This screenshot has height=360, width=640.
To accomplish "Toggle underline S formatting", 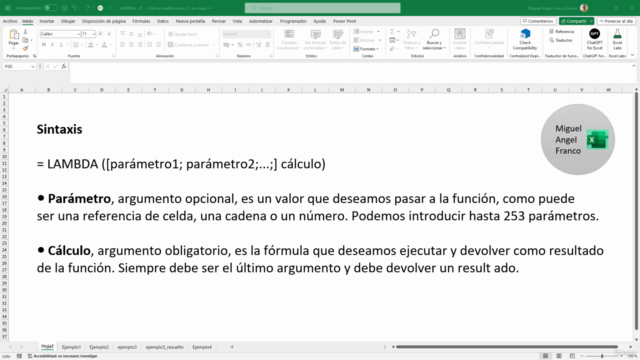I will pyautogui.click(x=61, y=45).
